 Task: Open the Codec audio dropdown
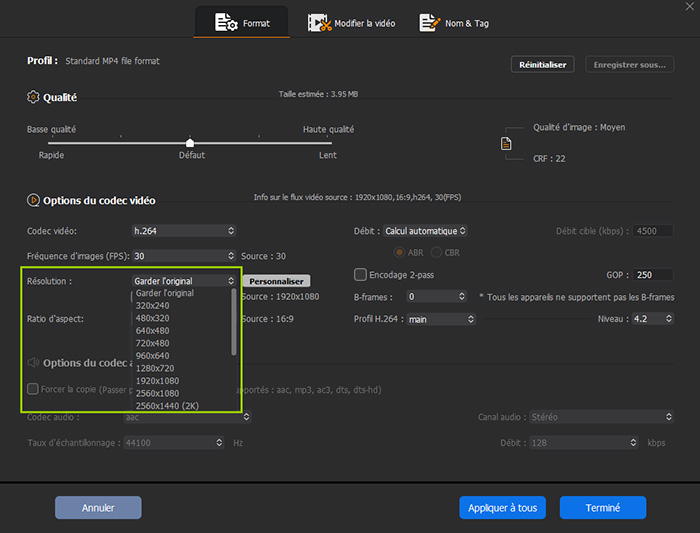point(187,417)
